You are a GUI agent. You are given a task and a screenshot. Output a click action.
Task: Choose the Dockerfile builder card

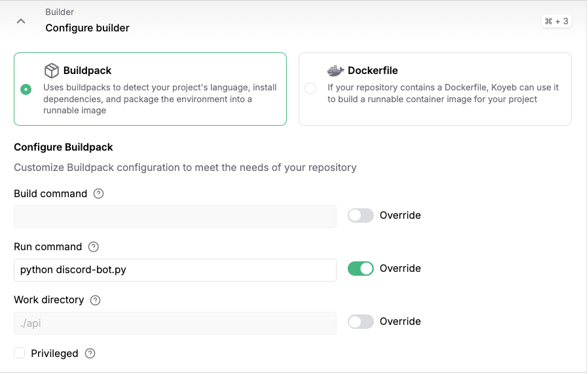(x=435, y=89)
